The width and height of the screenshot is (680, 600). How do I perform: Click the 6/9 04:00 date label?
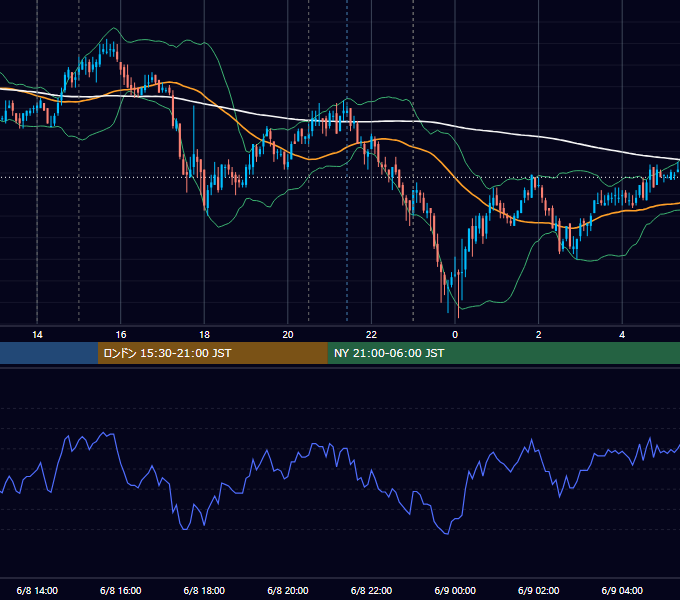click(x=622, y=590)
